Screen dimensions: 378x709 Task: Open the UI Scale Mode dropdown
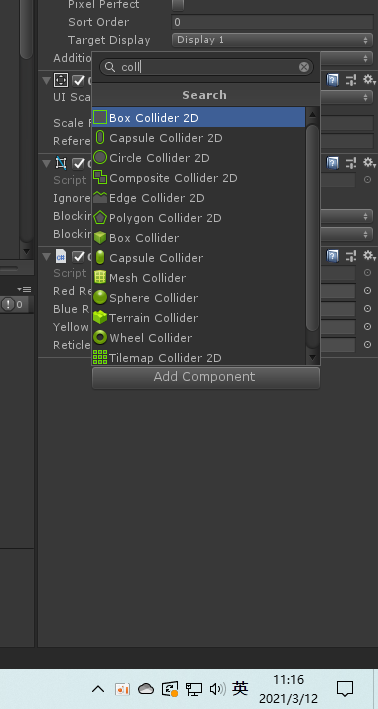tap(346, 97)
